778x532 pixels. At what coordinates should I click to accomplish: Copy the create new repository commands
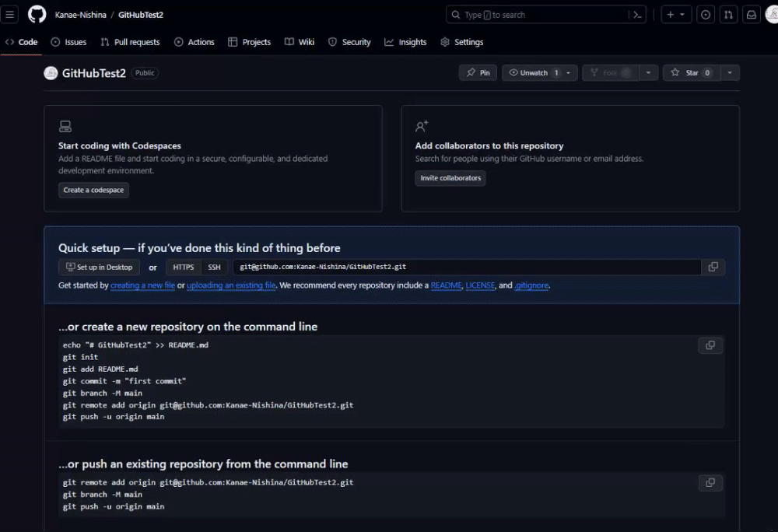tap(710, 345)
